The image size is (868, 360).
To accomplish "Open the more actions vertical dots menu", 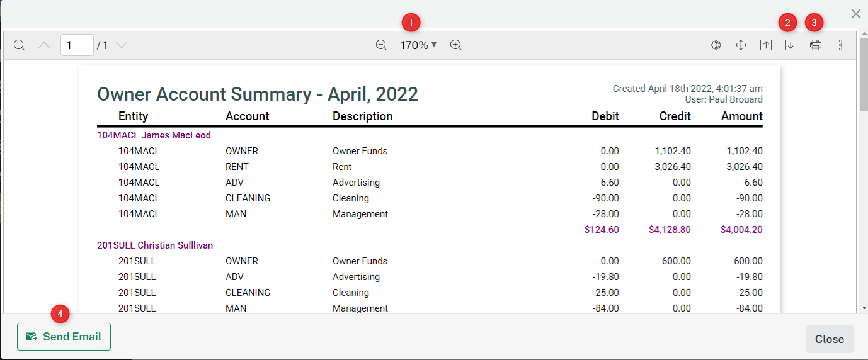I will (x=840, y=45).
